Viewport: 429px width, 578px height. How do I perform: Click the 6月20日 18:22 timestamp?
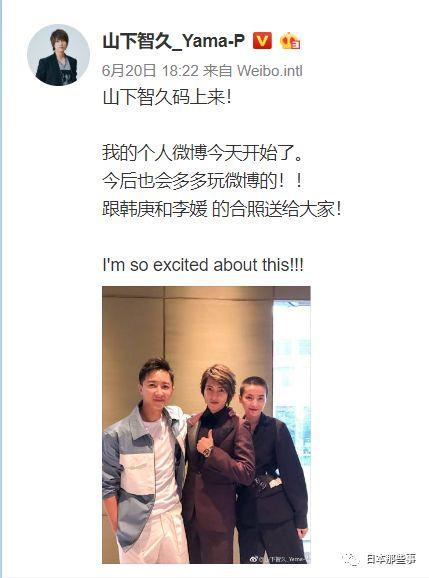point(150,70)
